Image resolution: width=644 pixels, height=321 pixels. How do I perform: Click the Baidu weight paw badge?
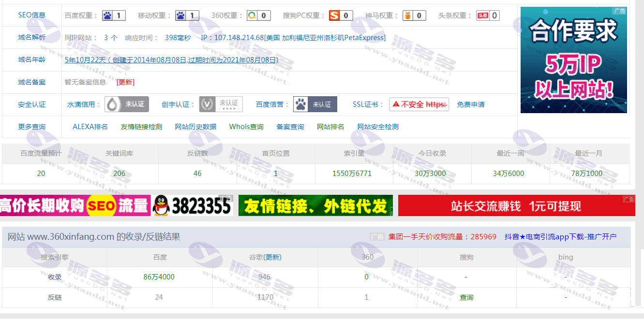pyautogui.click(x=114, y=15)
